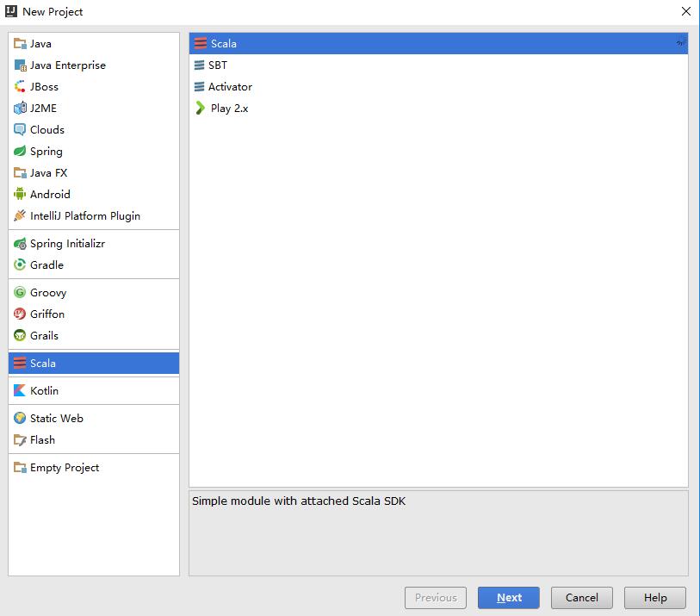The image size is (700, 616).
Task: Click the Kotlin logo icon
Action: [21, 391]
